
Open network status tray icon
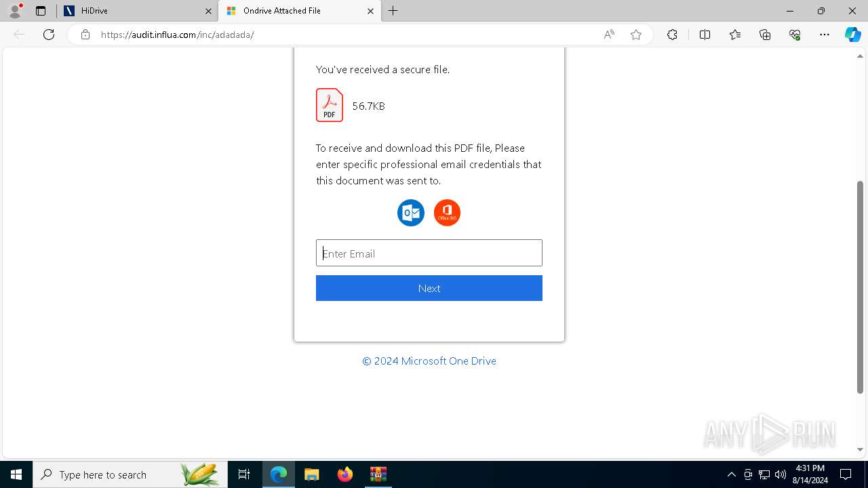(764, 474)
